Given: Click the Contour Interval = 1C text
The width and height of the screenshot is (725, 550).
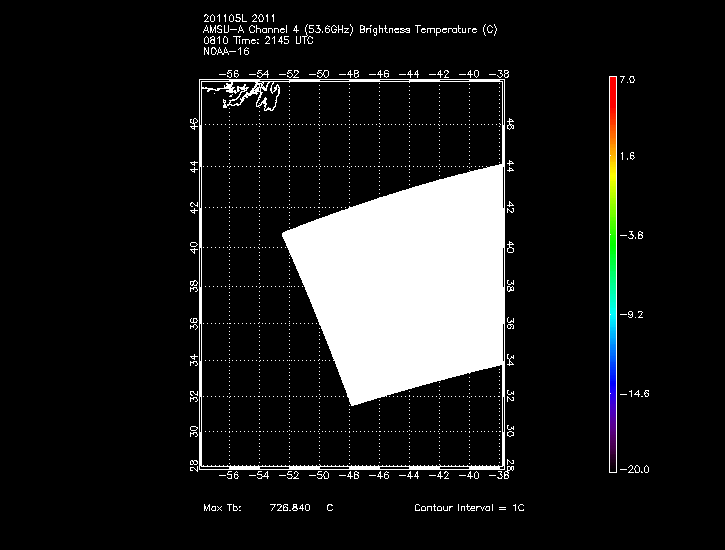Looking at the screenshot, I should click(469, 508).
